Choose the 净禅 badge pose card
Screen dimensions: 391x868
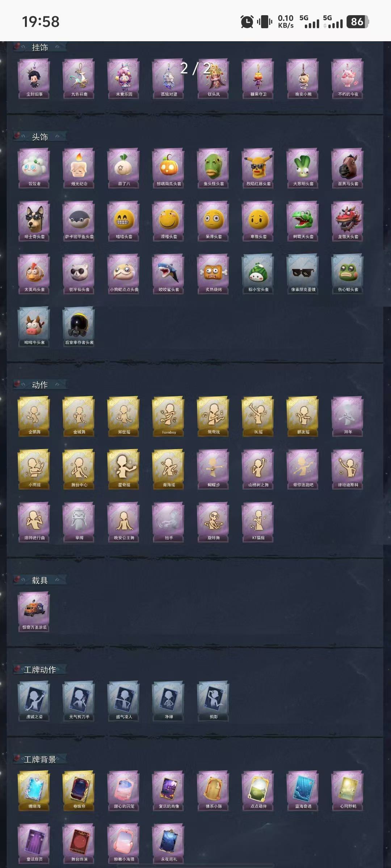(x=169, y=701)
